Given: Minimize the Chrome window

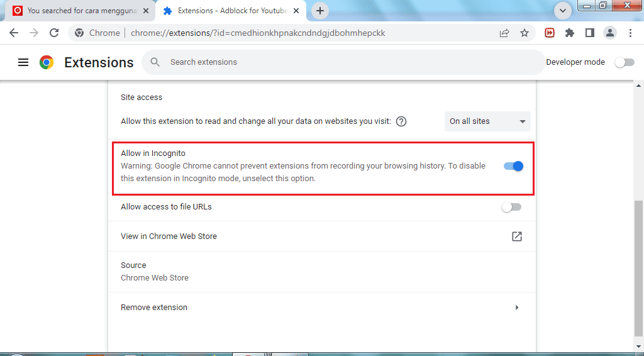Looking at the screenshot, I should (587, 5).
